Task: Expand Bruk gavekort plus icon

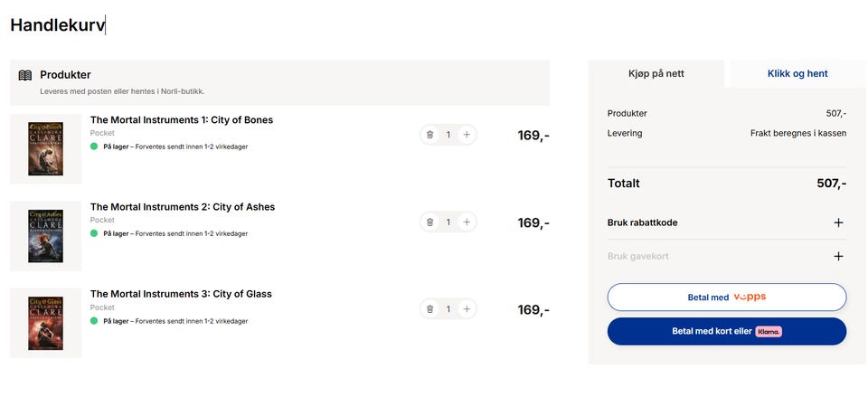Action: [x=839, y=256]
